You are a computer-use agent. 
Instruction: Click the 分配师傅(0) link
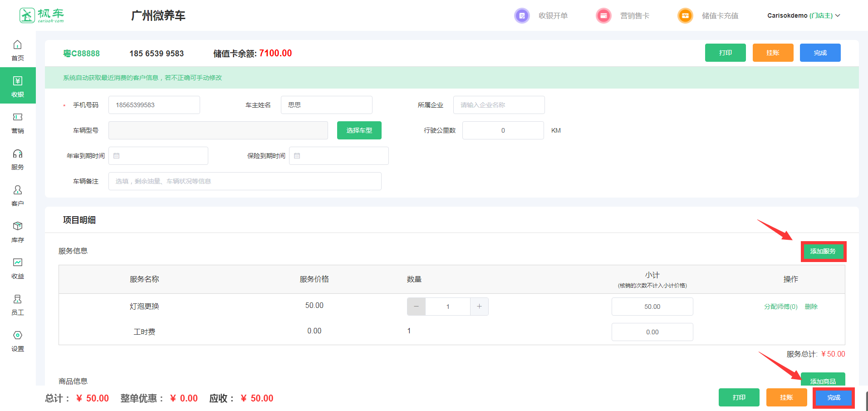coord(781,307)
